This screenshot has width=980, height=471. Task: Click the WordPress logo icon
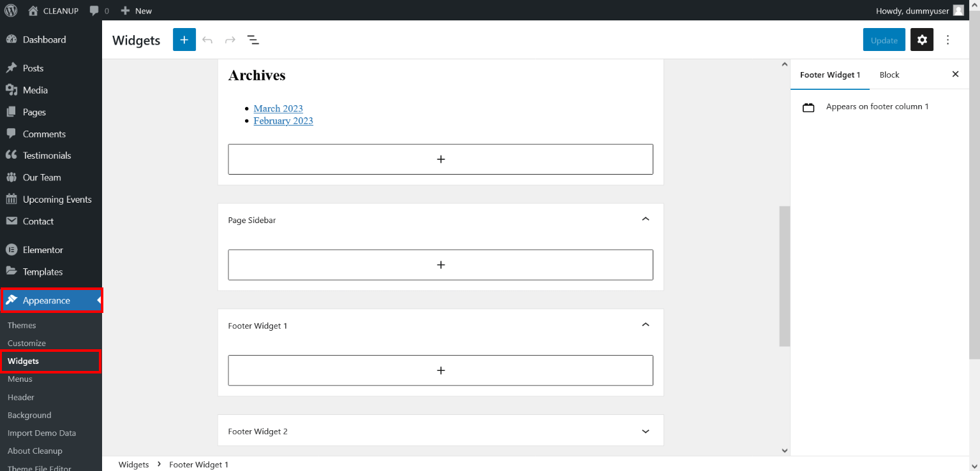point(11,10)
